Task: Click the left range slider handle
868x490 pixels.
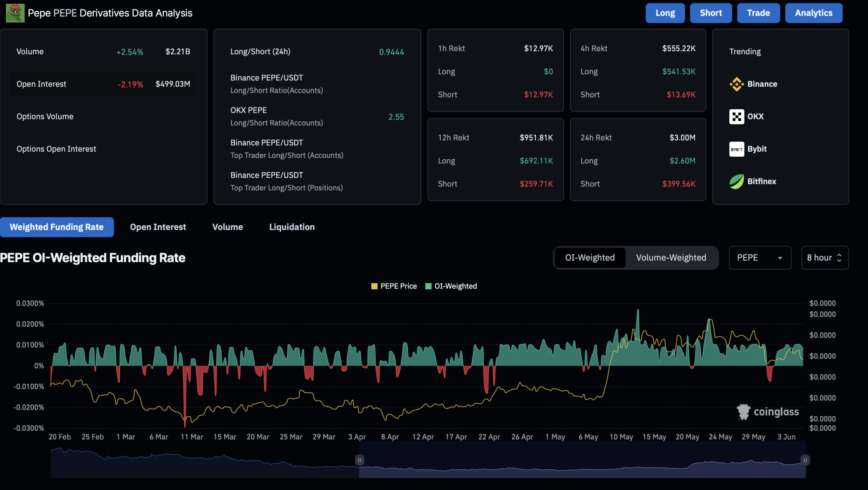Action: [x=359, y=460]
